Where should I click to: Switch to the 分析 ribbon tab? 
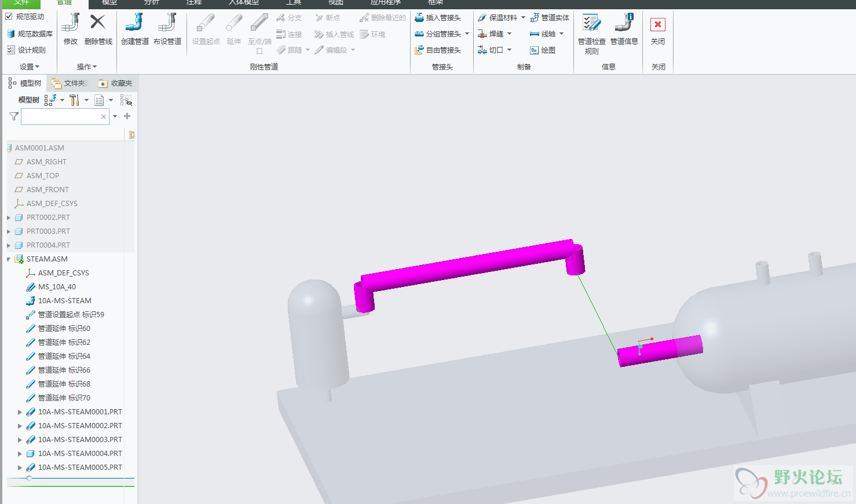152,3
